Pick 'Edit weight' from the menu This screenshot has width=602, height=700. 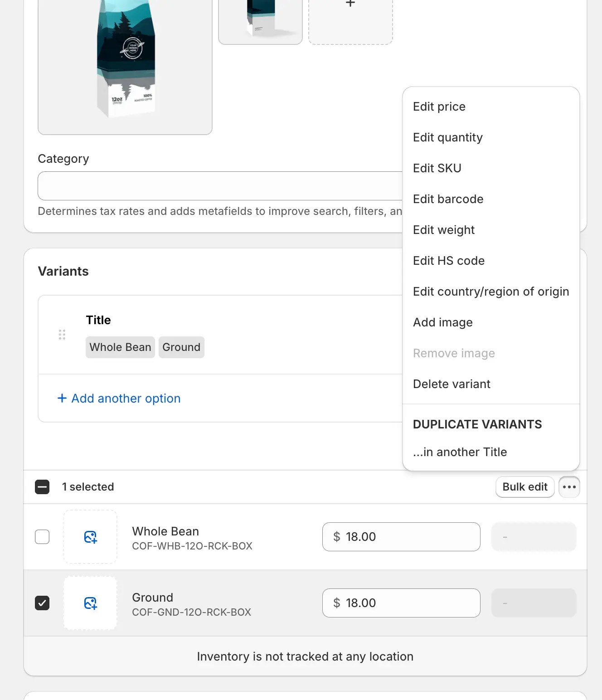click(444, 230)
